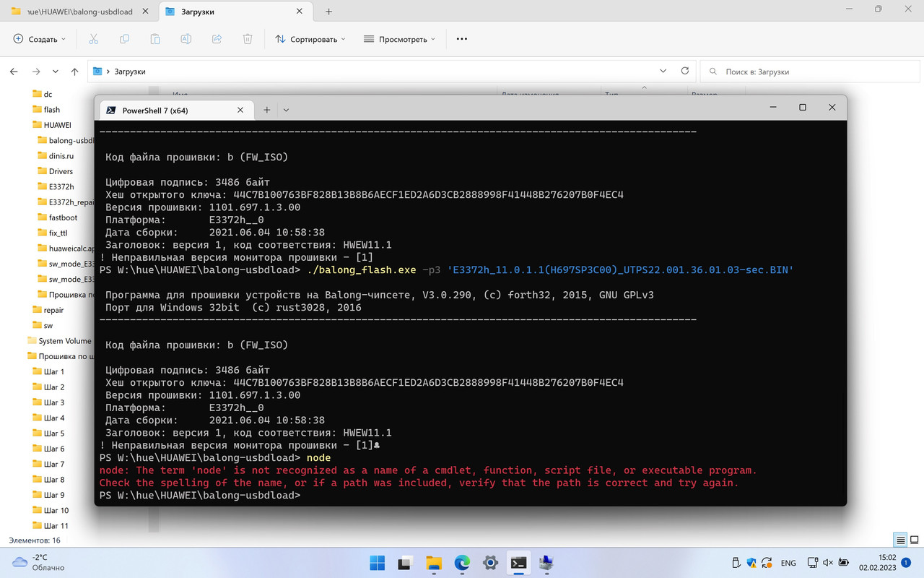Click the Загрузки address bar path
The width and height of the screenshot is (924, 578).
[x=130, y=72]
